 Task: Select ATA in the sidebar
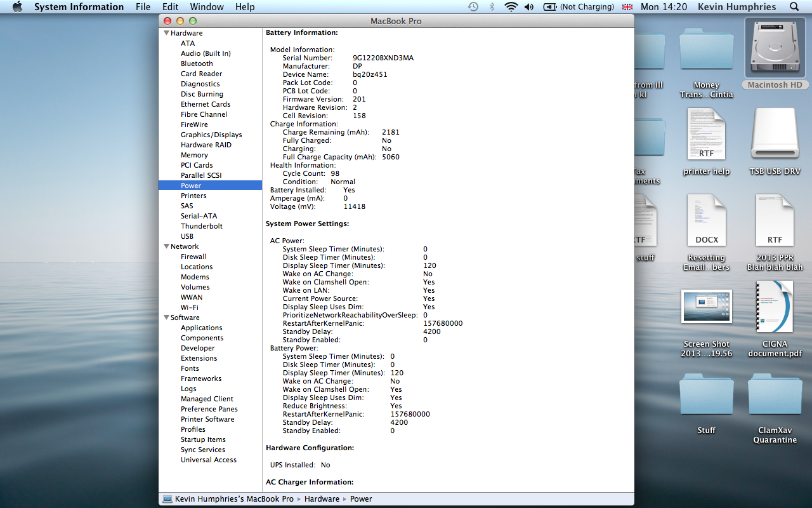[188, 43]
